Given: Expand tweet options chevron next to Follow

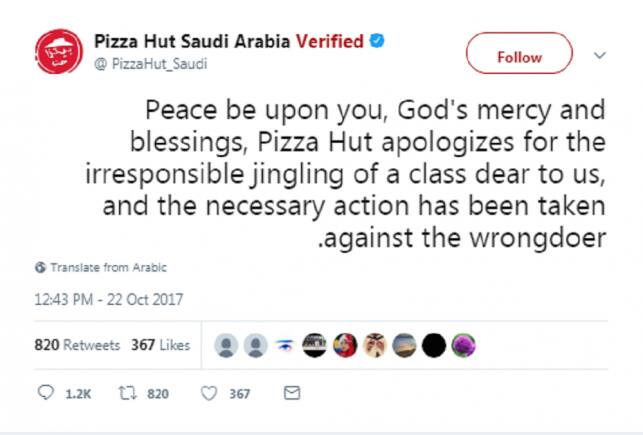Looking at the screenshot, I should (600, 55).
